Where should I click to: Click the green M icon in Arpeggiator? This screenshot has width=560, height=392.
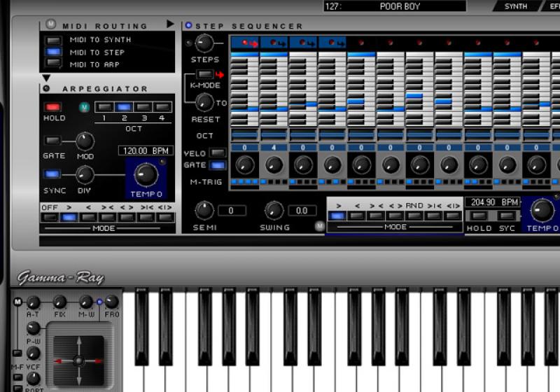pos(85,107)
